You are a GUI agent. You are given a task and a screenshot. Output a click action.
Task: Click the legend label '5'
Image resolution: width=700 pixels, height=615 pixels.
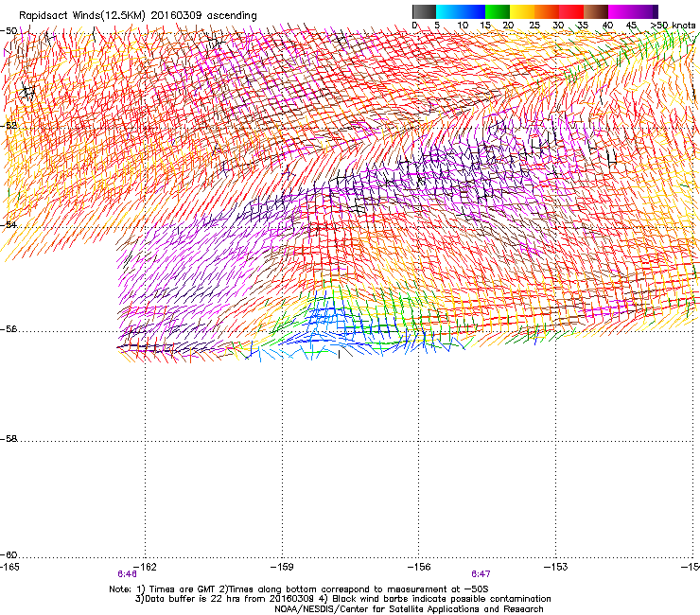pos(437,25)
